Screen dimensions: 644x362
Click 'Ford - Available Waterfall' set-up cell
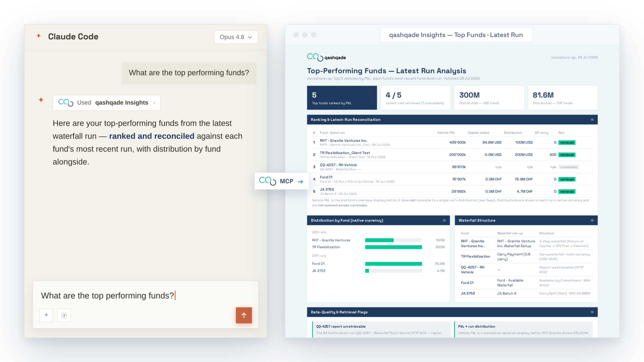click(510, 283)
